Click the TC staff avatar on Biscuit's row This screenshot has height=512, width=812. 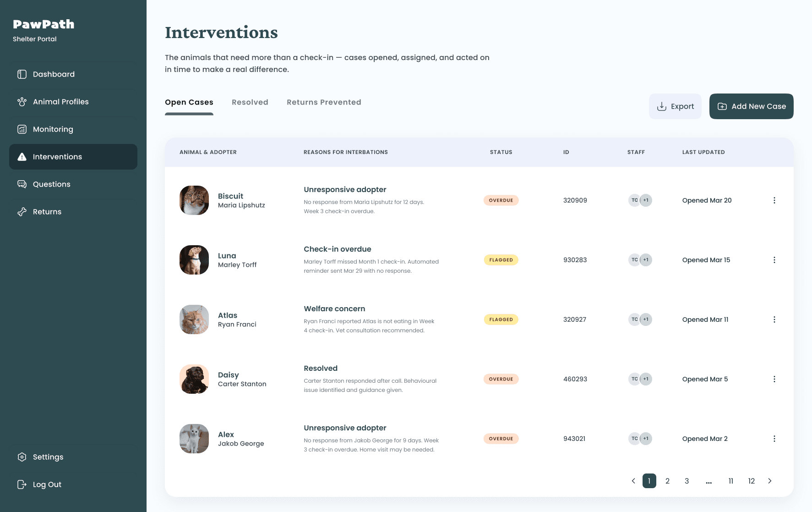click(x=634, y=200)
